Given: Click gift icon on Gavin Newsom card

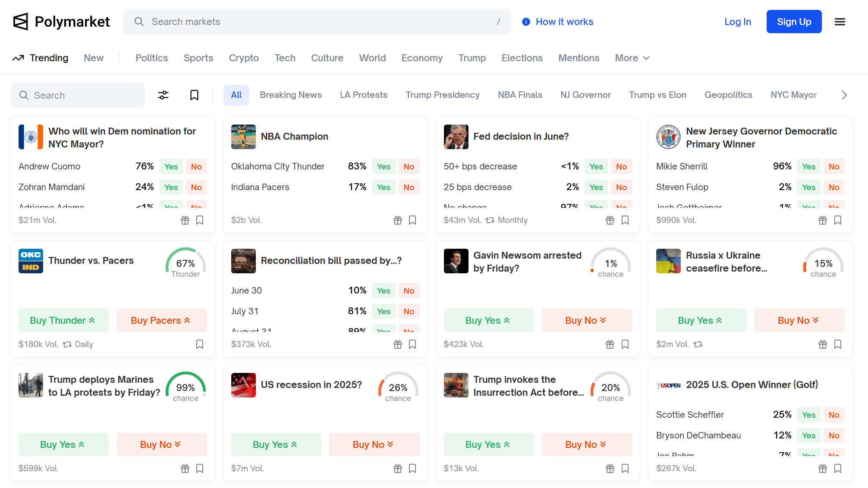Looking at the screenshot, I should 610,344.
